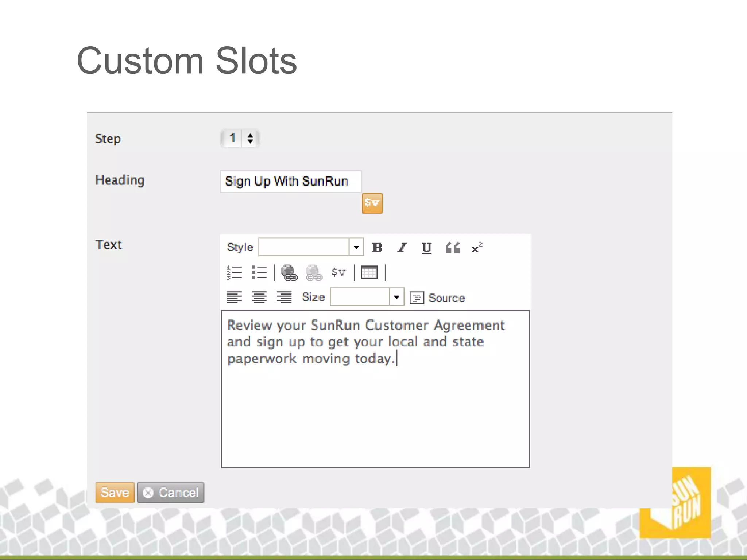Switch editor to Source view
Screen dimensions: 747x560
pos(437,298)
